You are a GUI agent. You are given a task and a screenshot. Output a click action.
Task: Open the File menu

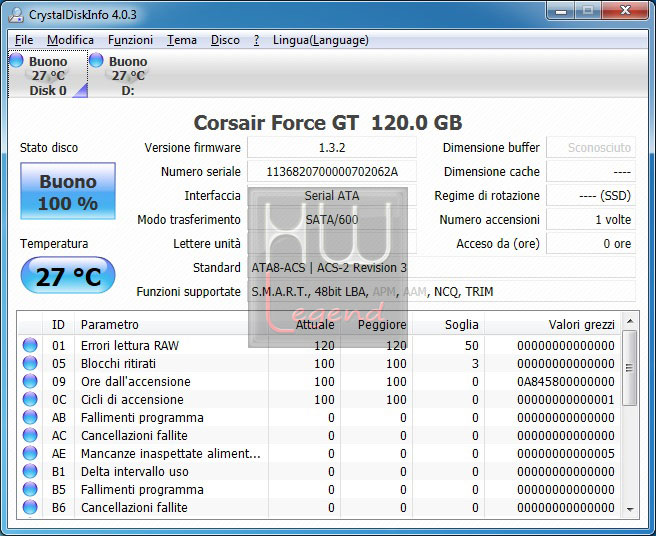(x=24, y=40)
